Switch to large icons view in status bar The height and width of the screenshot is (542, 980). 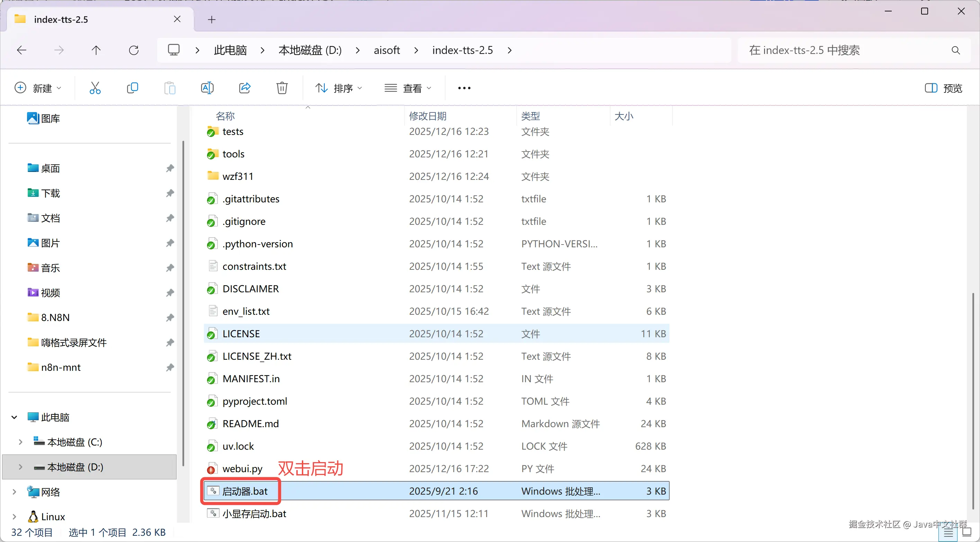coord(967,532)
